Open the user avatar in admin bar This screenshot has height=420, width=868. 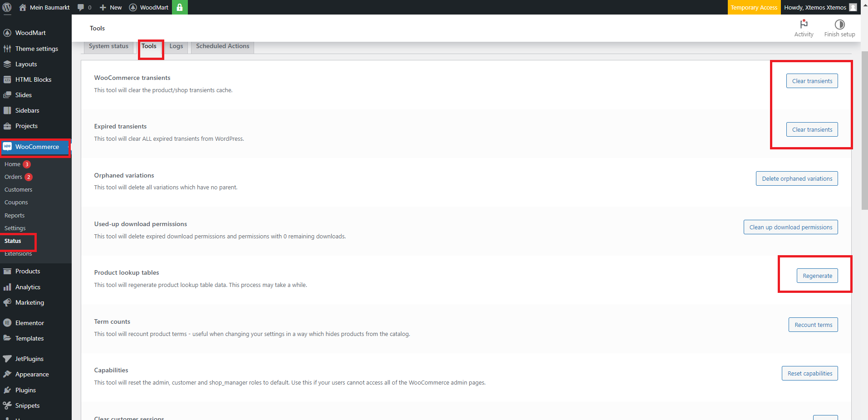(853, 7)
